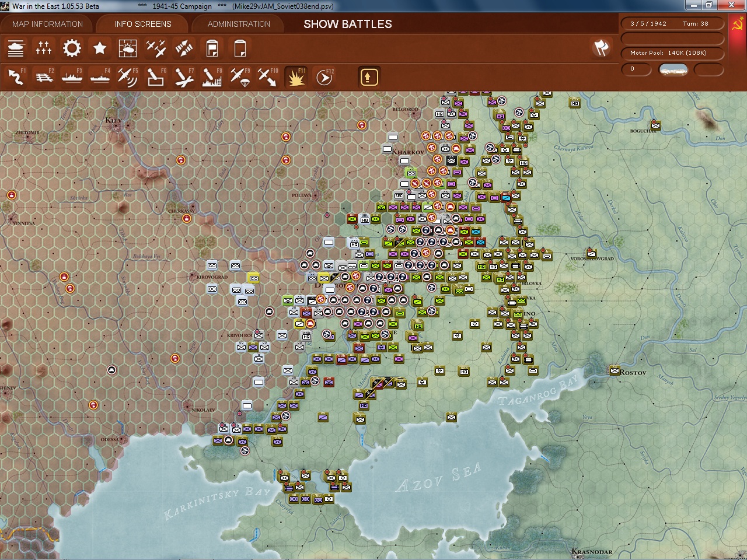The height and width of the screenshot is (560, 747).
Task: Click the battle marker near Cherkassy
Action: pos(187,218)
